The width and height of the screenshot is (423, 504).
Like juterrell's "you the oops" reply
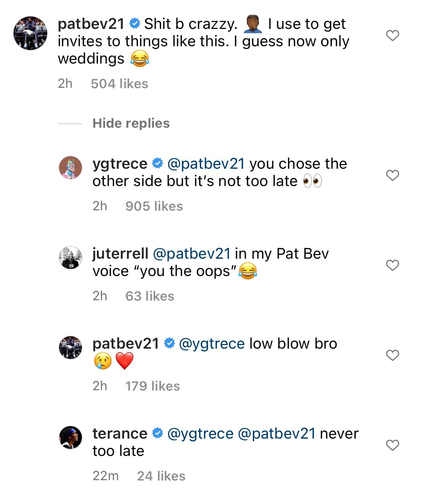pos(393,265)
